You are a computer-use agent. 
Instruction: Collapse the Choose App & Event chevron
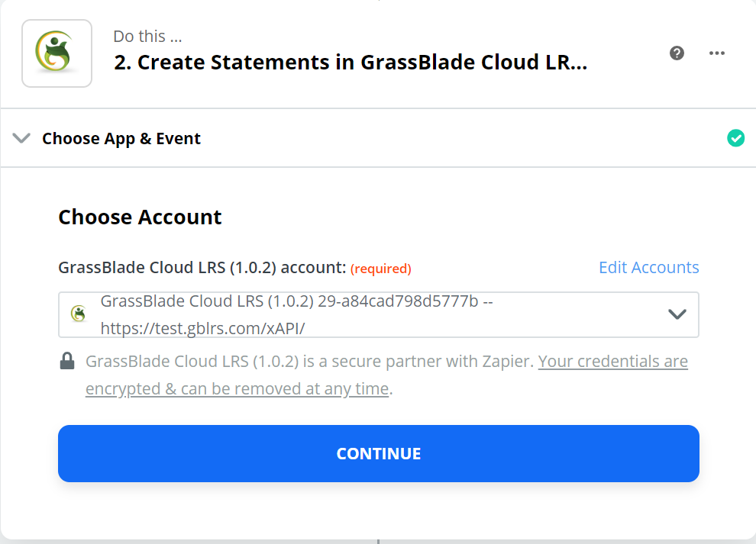21,138
